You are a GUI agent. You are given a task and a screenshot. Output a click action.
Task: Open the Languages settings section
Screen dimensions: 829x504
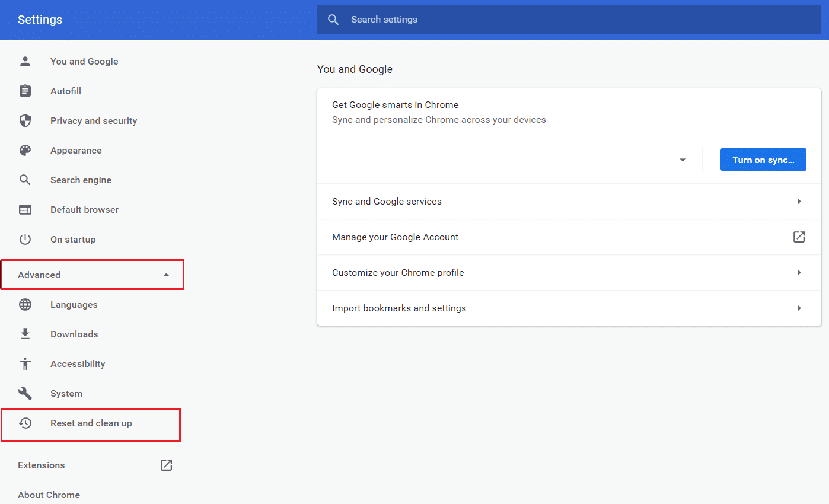click(x=74, y=304)
